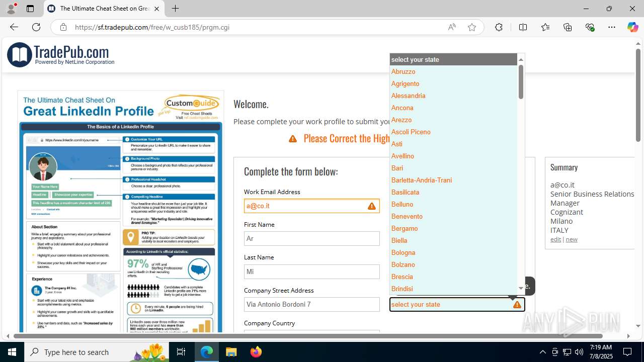
Task: Pick Bergamo option
Action: tap(453, 228)
